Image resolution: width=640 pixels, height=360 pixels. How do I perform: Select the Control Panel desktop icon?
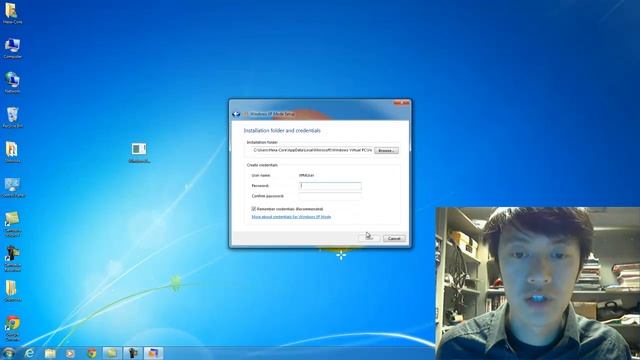pyautogui.click(x=13, y=188)
